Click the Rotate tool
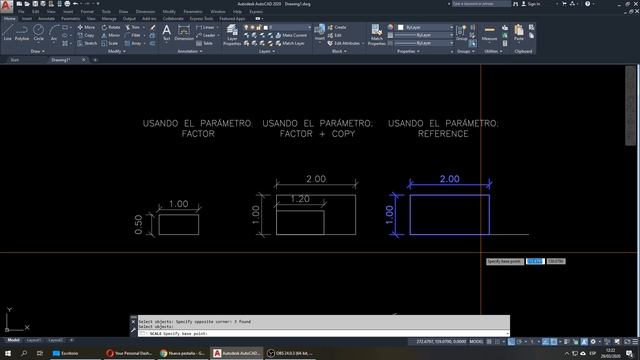The image size is (640, 360). point(111,27)
